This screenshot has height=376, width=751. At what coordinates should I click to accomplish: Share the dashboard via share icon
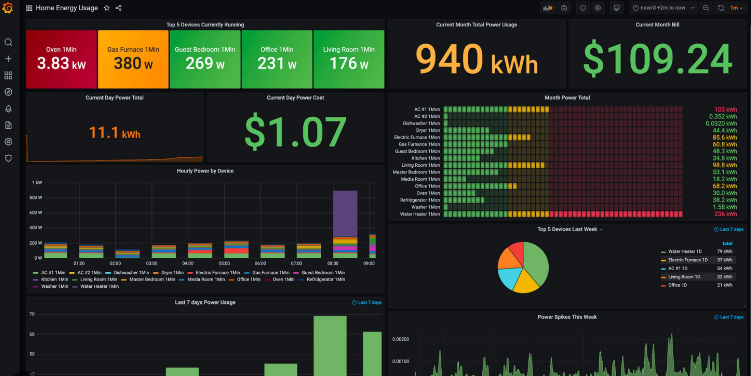(119, 8)
